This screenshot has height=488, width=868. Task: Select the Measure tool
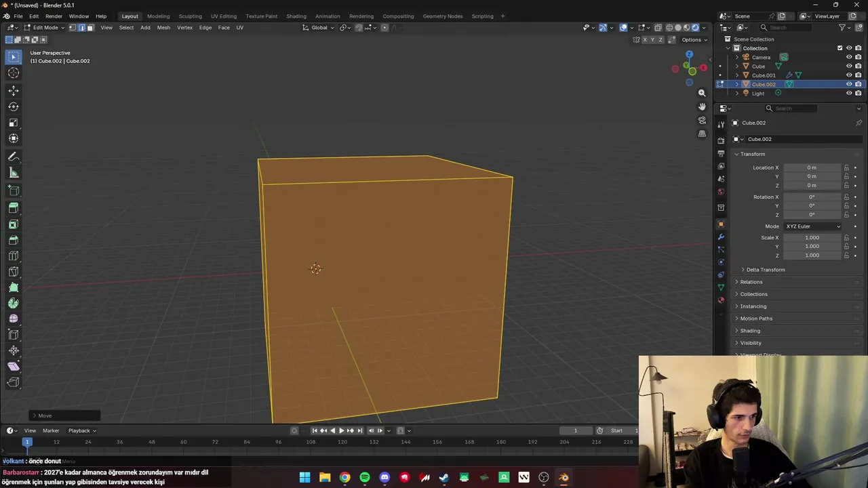pyautogui.click(x=14, y=173)
